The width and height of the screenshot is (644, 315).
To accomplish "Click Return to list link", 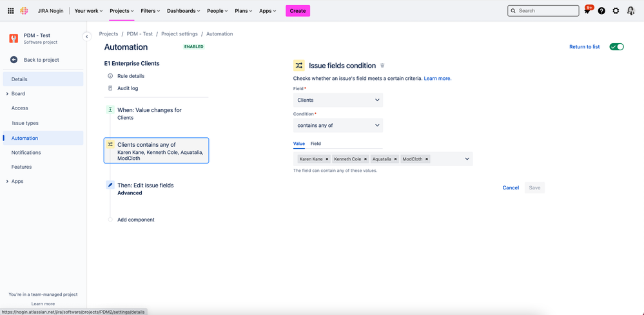I will [x=585, y=47].
